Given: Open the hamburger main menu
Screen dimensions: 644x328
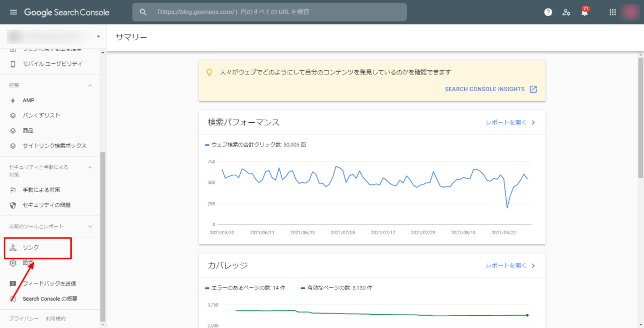Looking at the screenshot, I should coord(13,12).
